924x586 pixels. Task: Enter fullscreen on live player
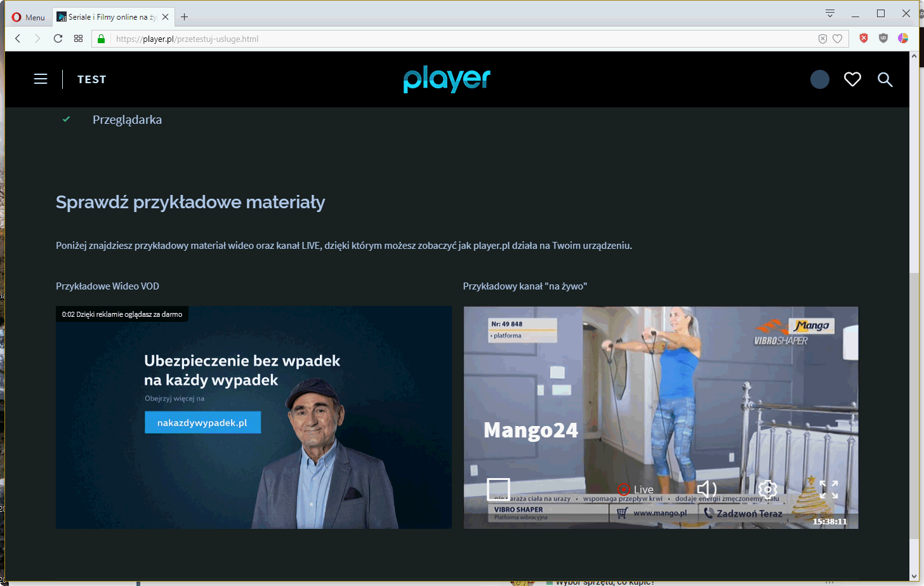829,489
